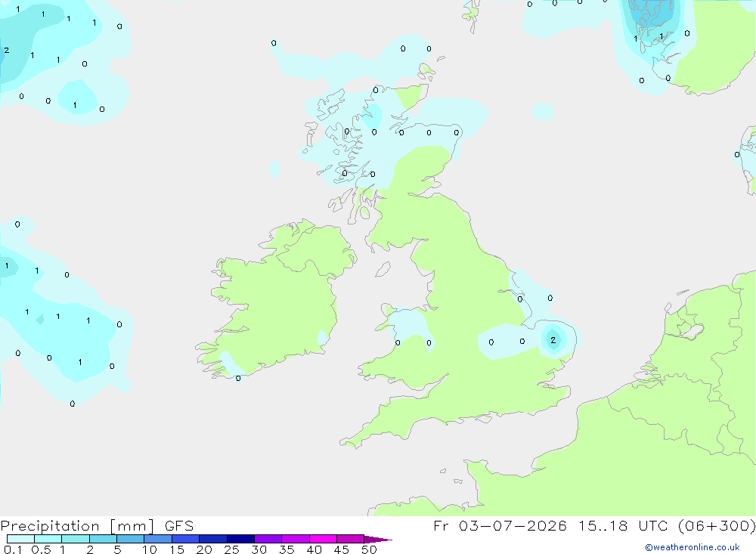This screenshot has height=554, width=756.
Task: Click the weatheronline.co.uk credit link
Action: [x=692, y=547]
